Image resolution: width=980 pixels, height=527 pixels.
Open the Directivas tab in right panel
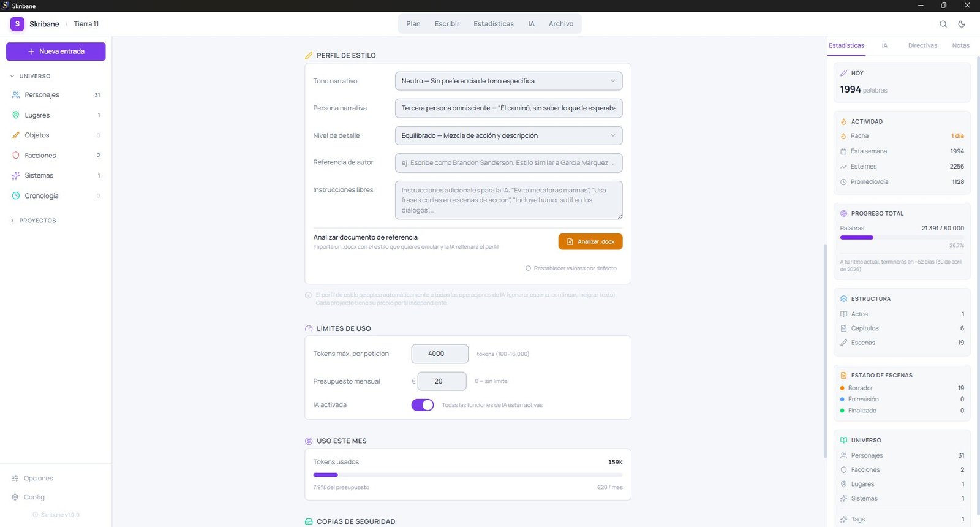tap(922, 45)
